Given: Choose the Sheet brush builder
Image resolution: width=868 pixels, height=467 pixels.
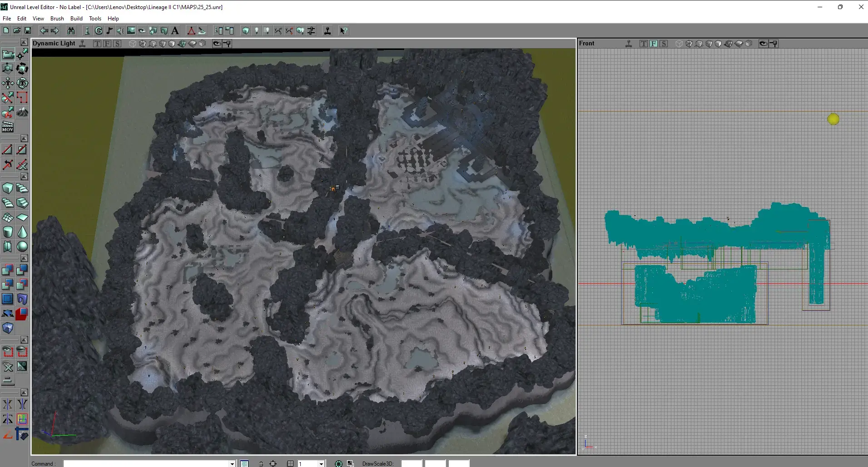Looking at the screenshot, I should tap(22, 217).
